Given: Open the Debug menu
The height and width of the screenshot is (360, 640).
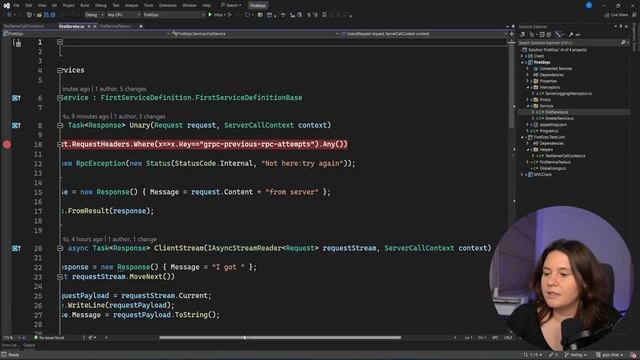Looking at the screenshot, I should (100, 5).
